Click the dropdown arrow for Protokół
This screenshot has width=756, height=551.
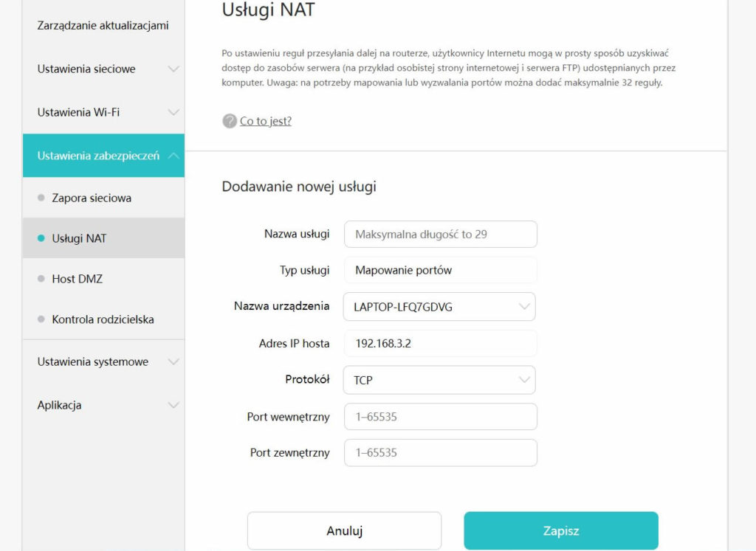525,380
